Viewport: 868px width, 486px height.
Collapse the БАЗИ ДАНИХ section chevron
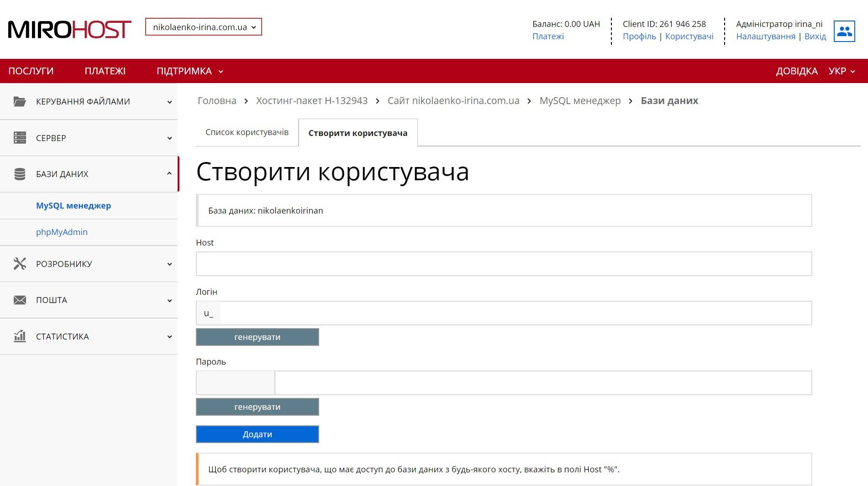169,174
